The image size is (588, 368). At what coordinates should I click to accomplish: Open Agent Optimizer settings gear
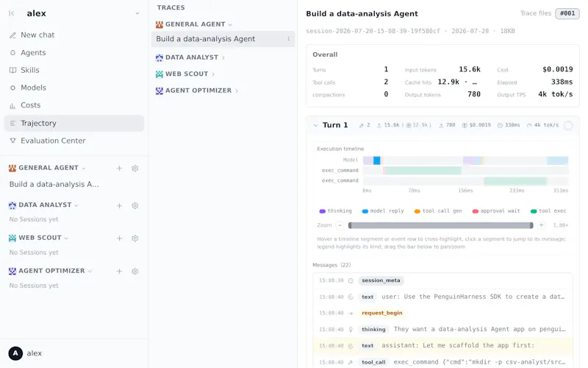[x=135, y=271]
